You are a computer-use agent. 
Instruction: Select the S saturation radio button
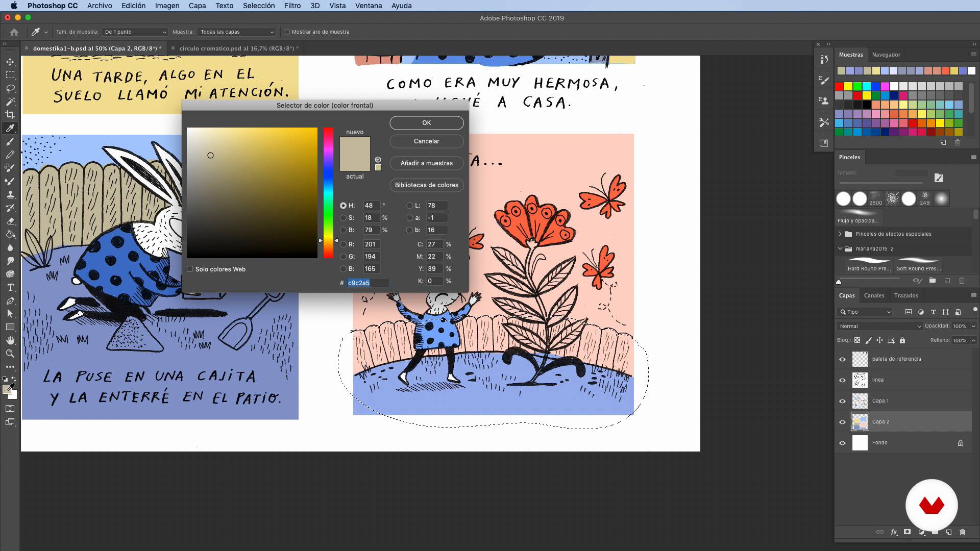point(343,218)
